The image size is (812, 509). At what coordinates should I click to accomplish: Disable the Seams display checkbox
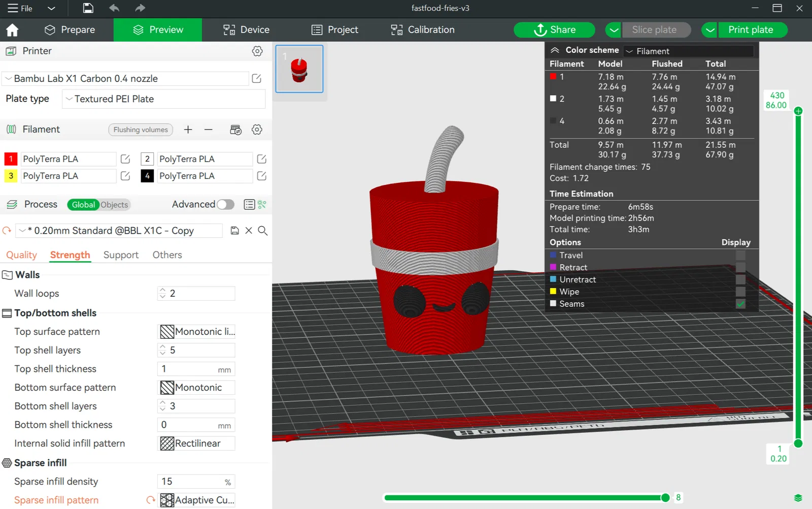[x=740, y=304]
